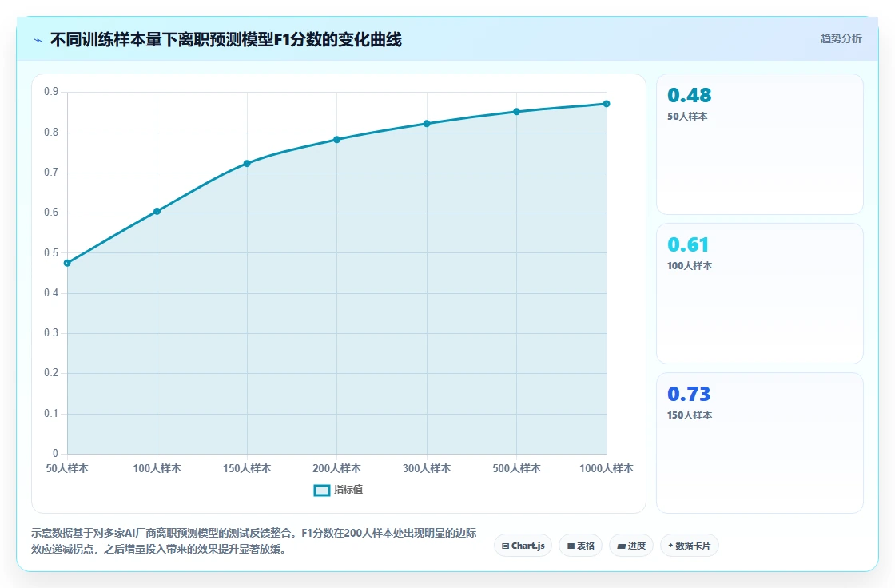Screen dimensions: 895x588
Task: Click the x-axis label 50人样本
Action: (67, 468)
